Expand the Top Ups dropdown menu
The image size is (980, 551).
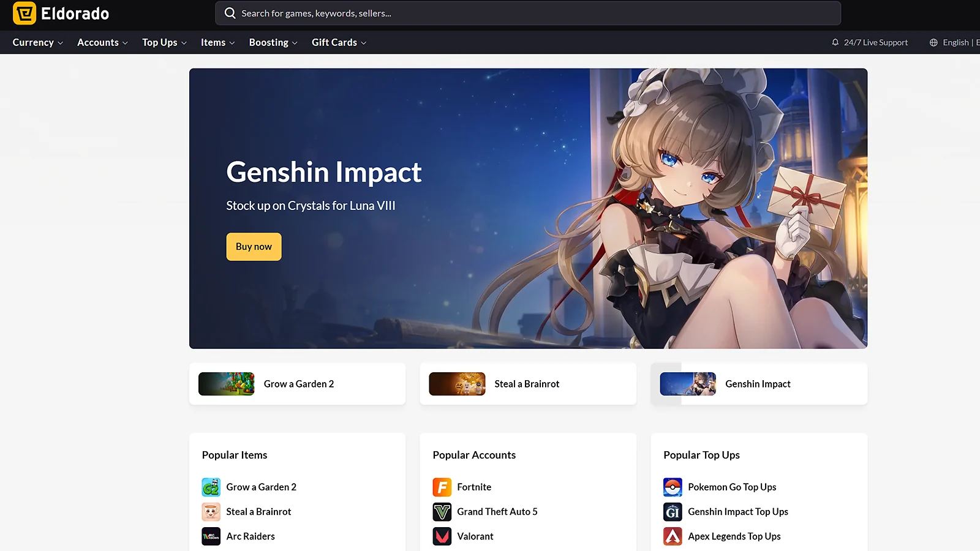coord(164,42)
